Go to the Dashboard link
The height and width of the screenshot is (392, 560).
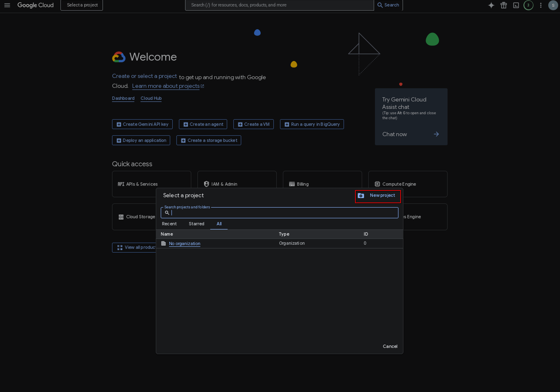[123, 98]
